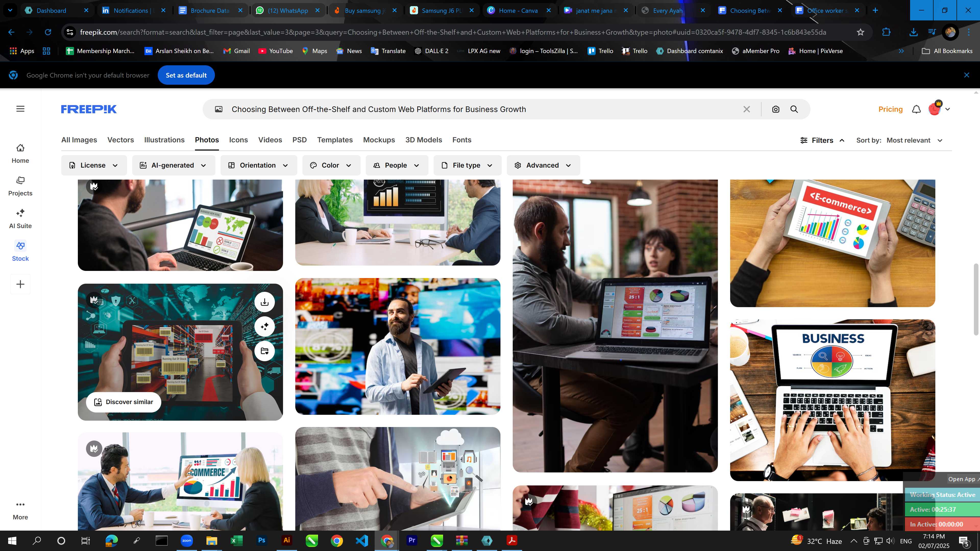Open the Pricing link
The image size is (980, 551).
(x=890, y=109)
